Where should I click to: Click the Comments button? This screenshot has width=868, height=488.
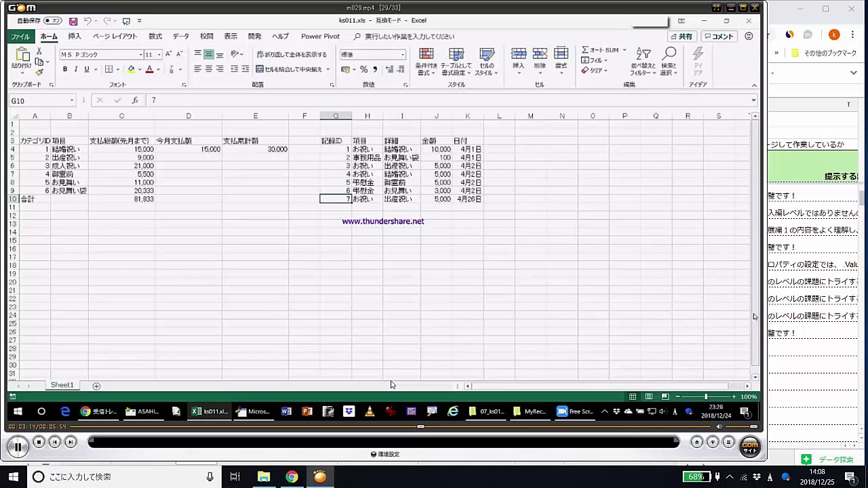coord(719,37)
